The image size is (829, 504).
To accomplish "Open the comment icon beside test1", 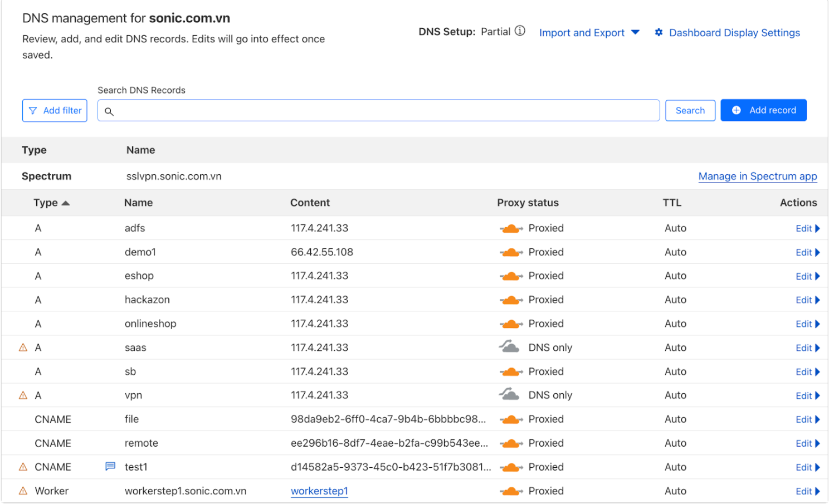I will 110,467.
